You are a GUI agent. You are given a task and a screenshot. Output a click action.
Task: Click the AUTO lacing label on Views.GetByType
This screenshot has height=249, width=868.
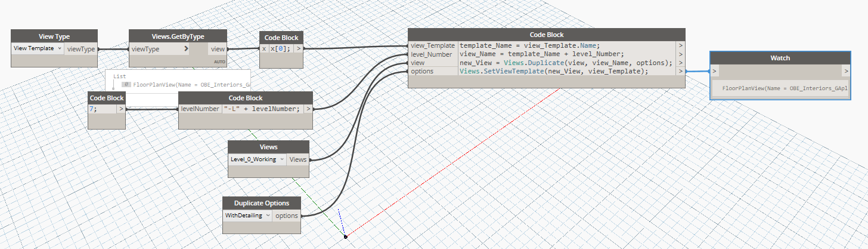pos(220,62)
